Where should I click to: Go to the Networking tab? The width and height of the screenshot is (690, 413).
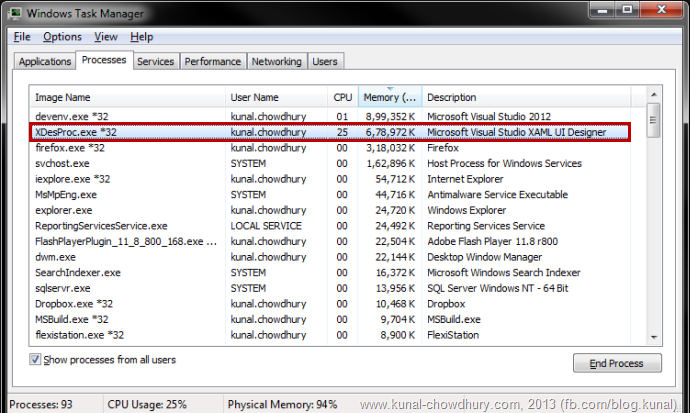[x=276, y=62]
